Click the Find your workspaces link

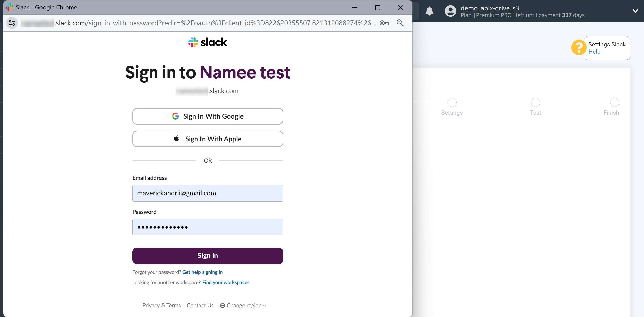[225, 282]
